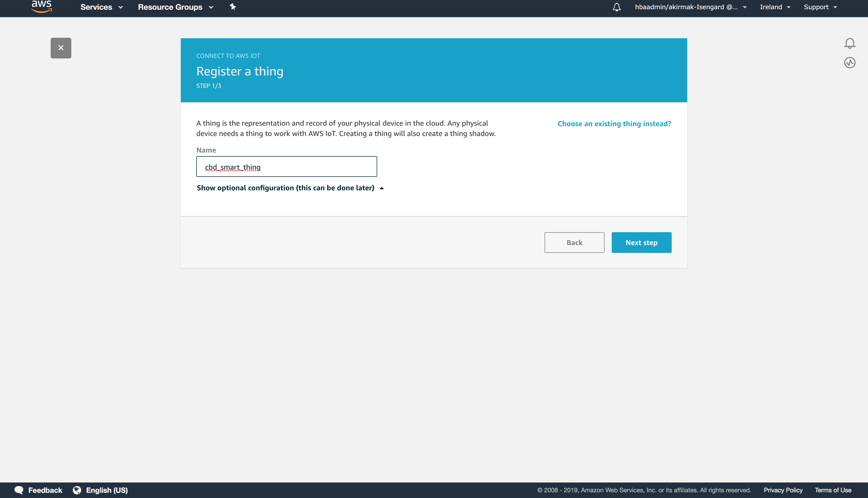
Task: Click the pin shortcuts icon
Action: [x=233, y=7]
